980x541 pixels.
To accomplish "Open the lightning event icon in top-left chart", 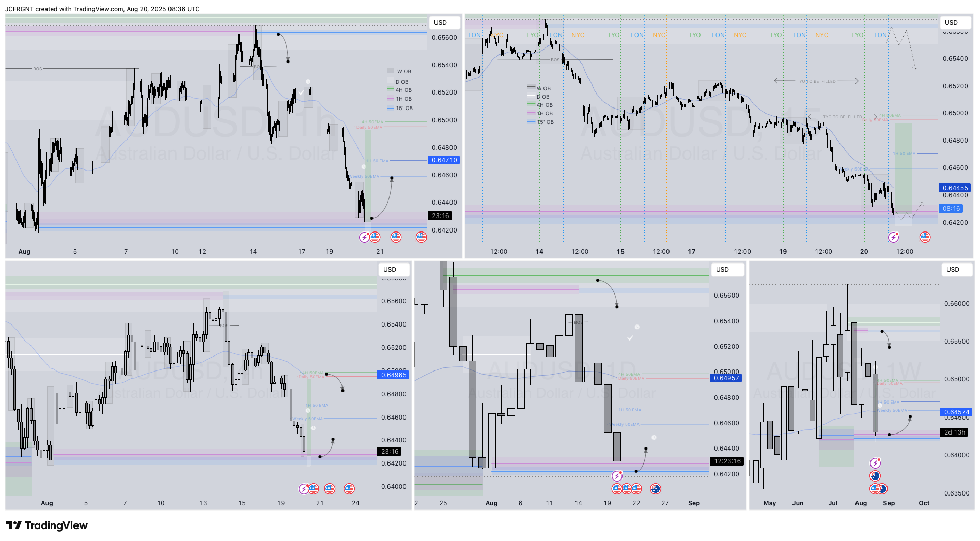I will (364, 237).
